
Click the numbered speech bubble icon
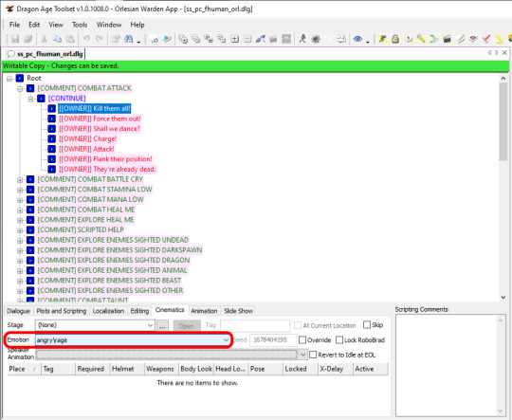pos(408,39)
